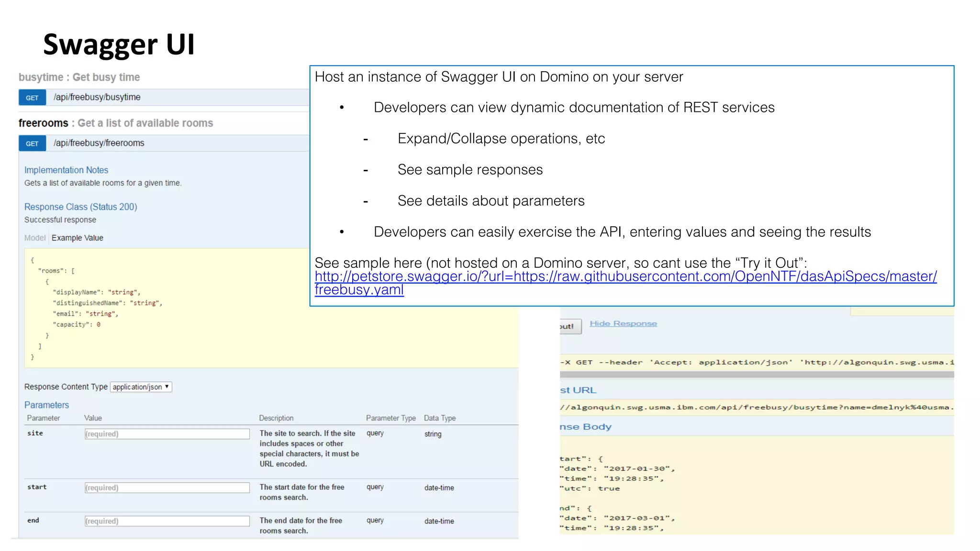Viewport: 980px width, 551px height.
Task: Click the example JSON response box
Action: pos(271,308)
